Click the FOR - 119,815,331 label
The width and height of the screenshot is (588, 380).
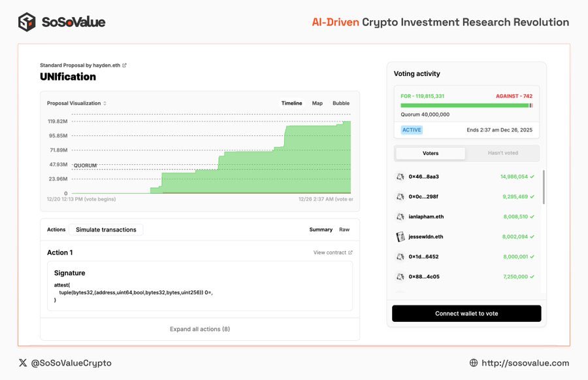[x=422, y=96]
